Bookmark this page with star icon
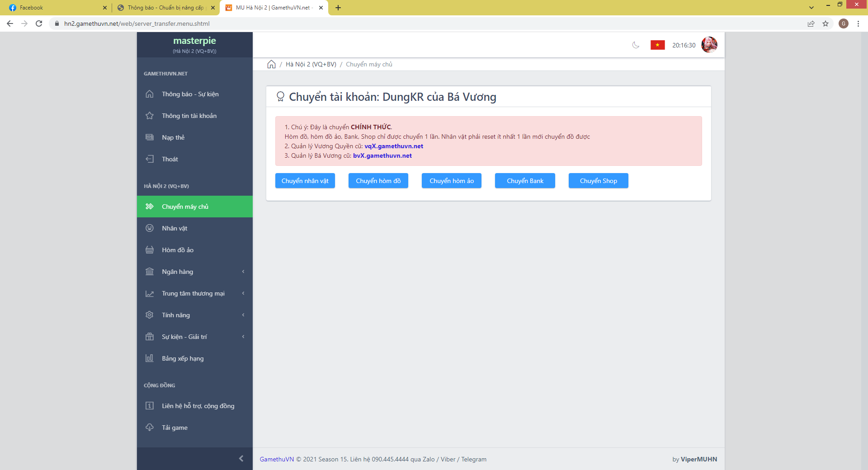Screen dimensions: 868x470 (826, 23)
